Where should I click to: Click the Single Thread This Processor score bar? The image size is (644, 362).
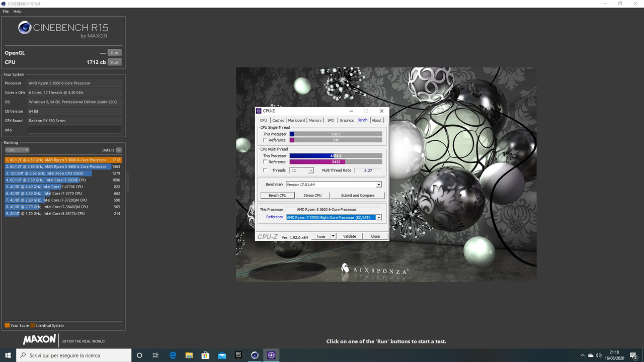click(336, 134)
